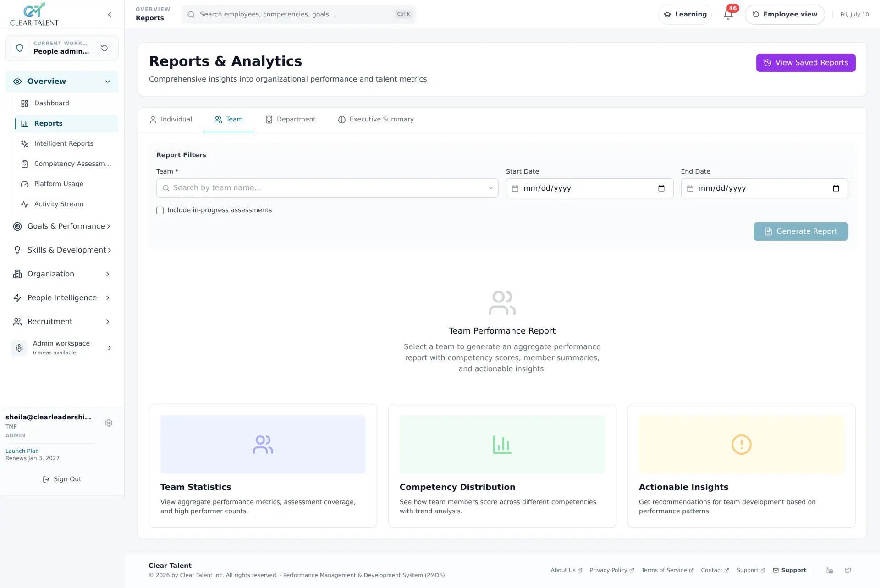
Task: Open the Privacy Policy footer link
Action: tap(611, 570)
